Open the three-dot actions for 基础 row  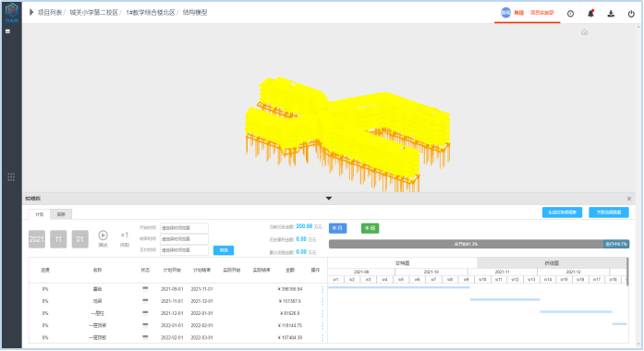(x=322, y=289)
